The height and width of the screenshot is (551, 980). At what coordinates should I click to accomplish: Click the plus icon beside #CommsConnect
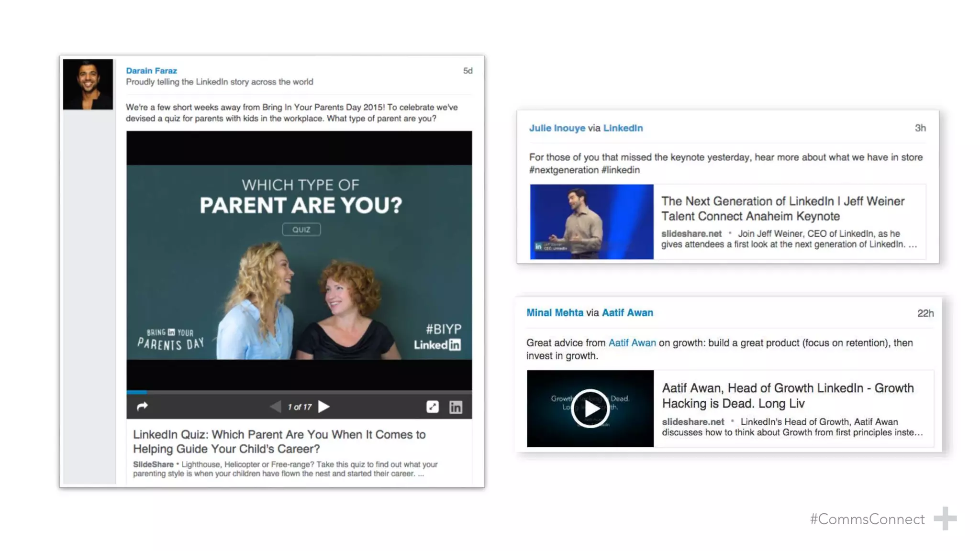tap(945, 518)
